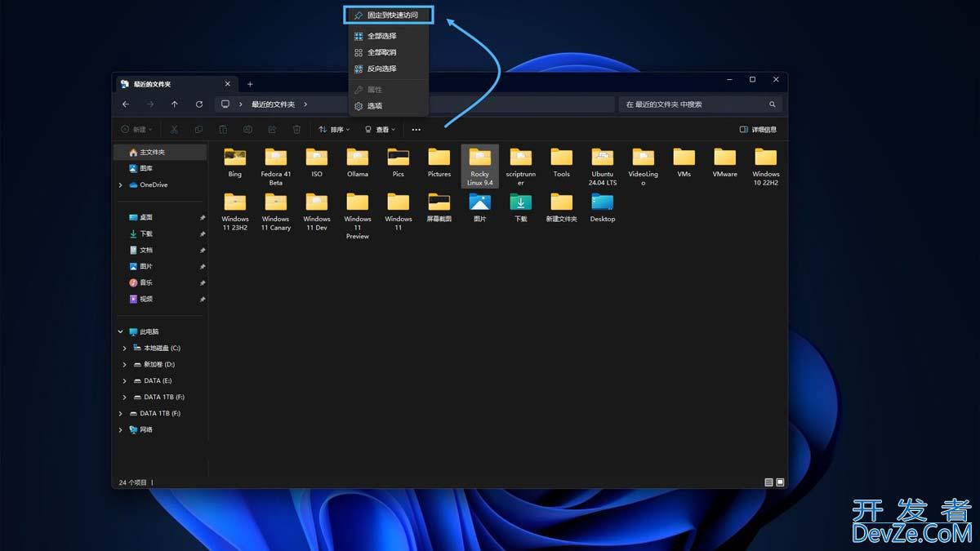The height and width of the screenshot is (551, 980).
Task: Expand 本地磁盘 (C:) drive
Action: [x=125, y=349]
